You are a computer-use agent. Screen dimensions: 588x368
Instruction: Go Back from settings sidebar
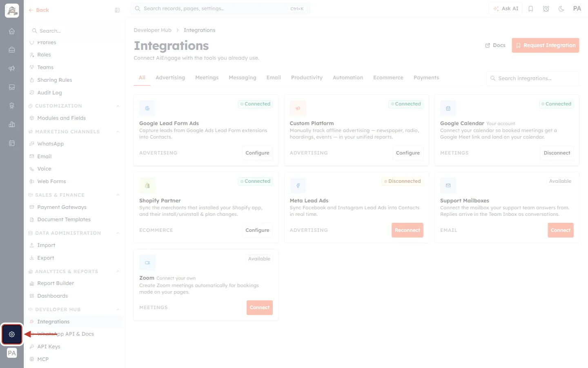[39, 10]
